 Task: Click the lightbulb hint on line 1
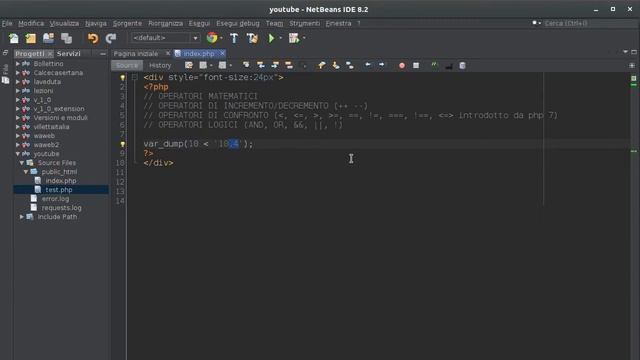[x=122, y=77]
